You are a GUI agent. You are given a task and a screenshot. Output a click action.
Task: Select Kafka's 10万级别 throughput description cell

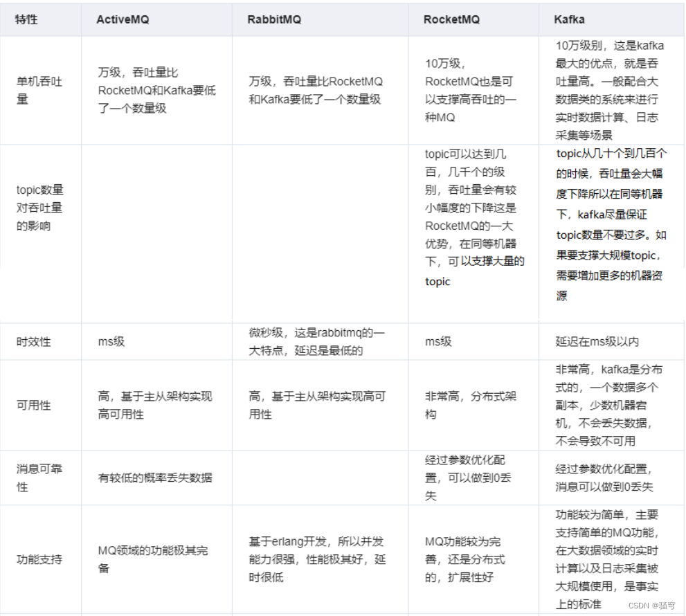click(609, 91)
